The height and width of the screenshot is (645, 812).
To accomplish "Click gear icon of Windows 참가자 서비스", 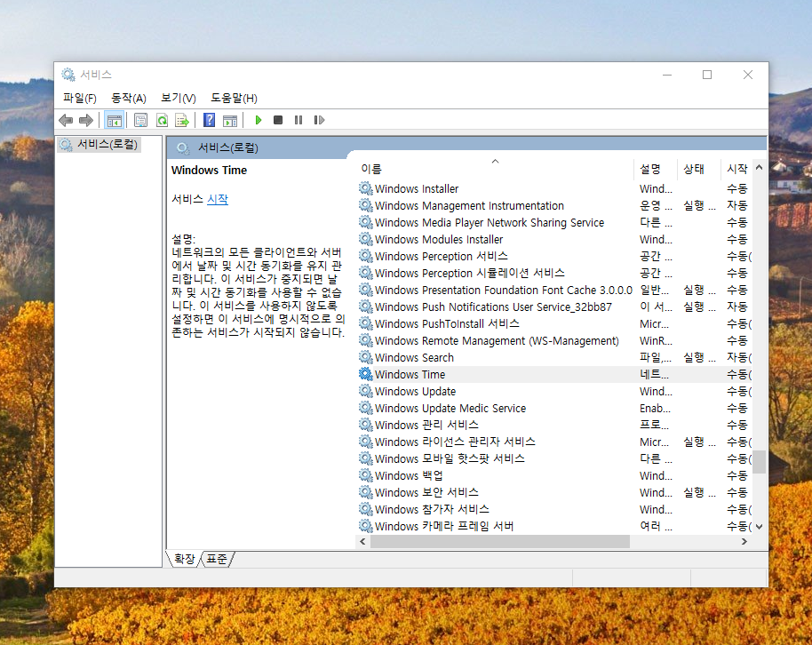I will click(x=366, y=509).
